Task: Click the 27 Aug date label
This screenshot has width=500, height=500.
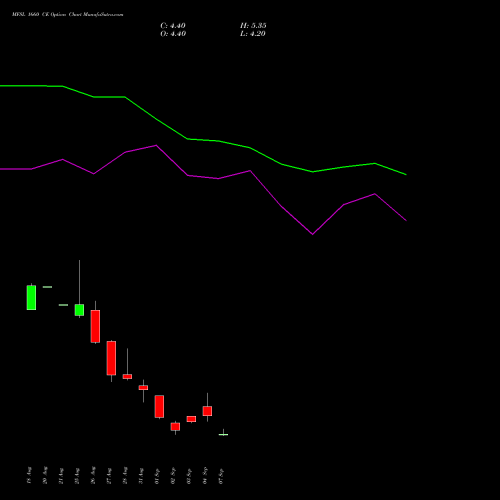Action: click(x=109, y=475)
